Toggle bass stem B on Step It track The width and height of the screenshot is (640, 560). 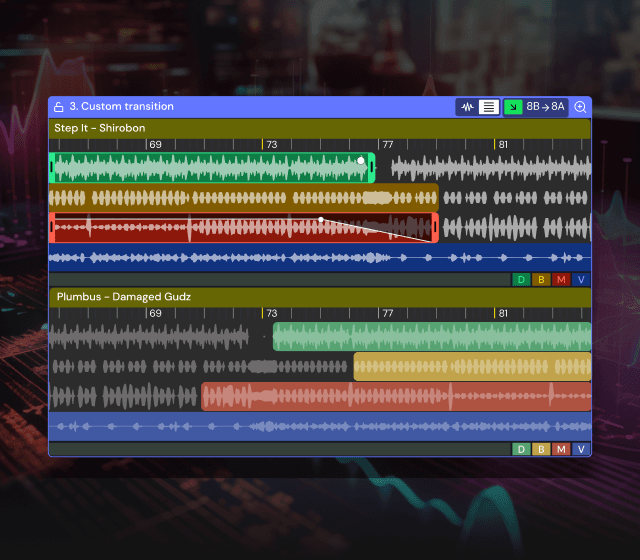click(540, 280)
